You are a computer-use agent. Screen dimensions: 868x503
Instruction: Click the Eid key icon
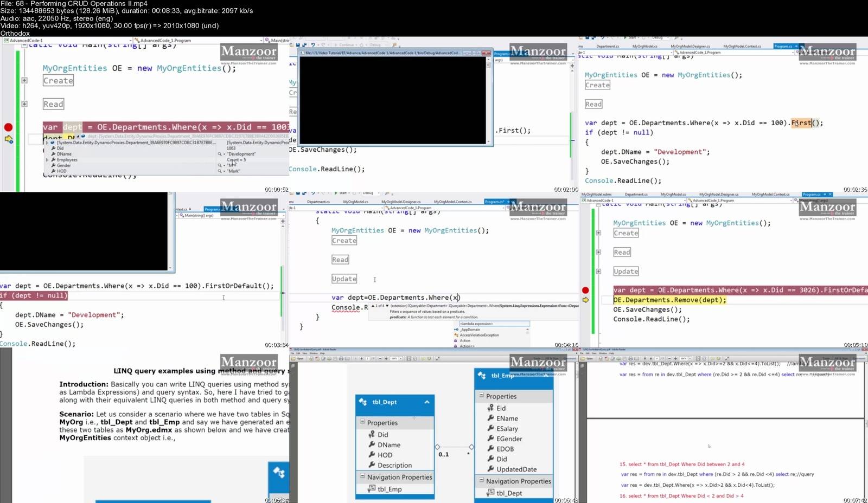point(490,408)
